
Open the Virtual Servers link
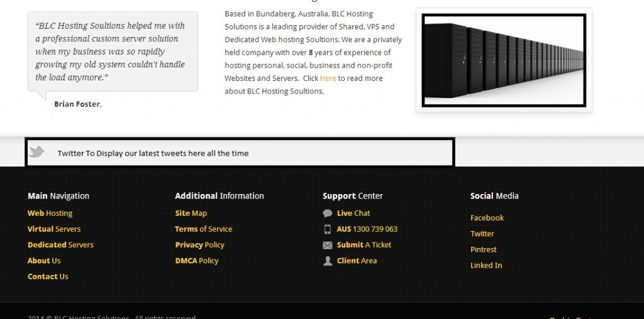pyautogui.click(x=54, y=229)
